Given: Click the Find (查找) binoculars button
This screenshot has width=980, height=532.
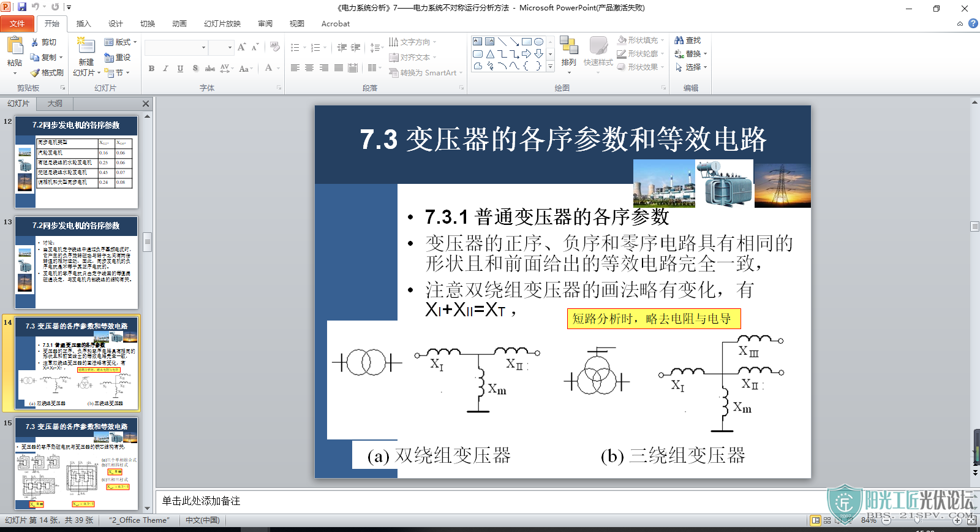Looking at the screenshot, I should tap(687, 40).
